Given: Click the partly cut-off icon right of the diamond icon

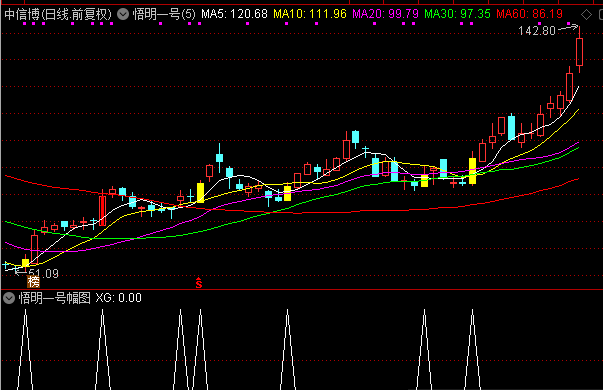Looking at the screenshot, I should 601,15.
